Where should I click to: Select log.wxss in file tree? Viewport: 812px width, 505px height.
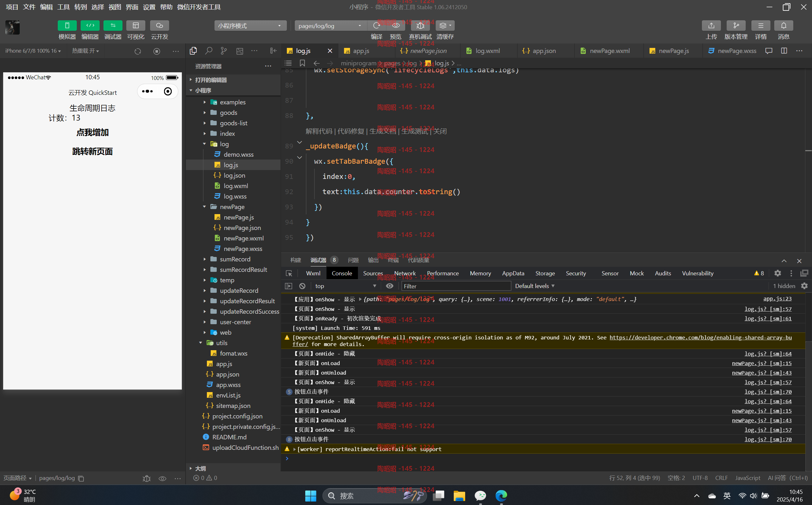coord(235,196)
